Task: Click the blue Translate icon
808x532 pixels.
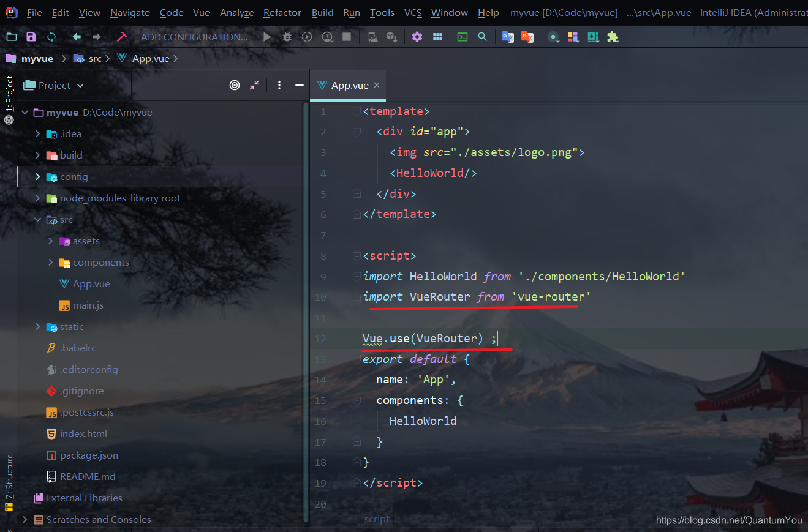Action: coord(507,37)
